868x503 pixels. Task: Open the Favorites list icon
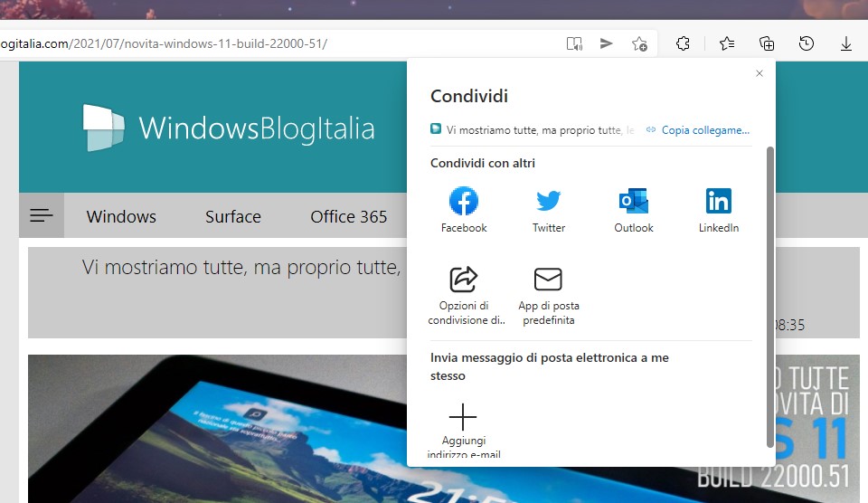tap(727, 43)
